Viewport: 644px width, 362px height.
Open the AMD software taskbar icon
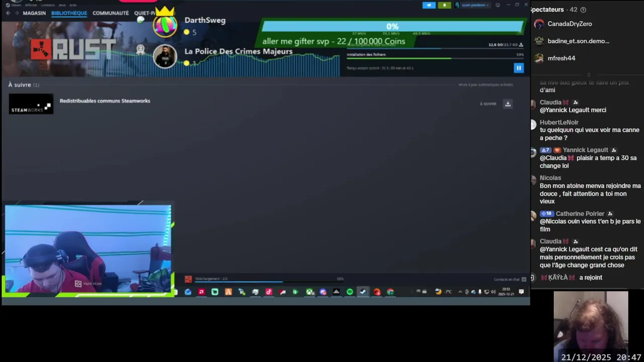[x=202, y=292]
